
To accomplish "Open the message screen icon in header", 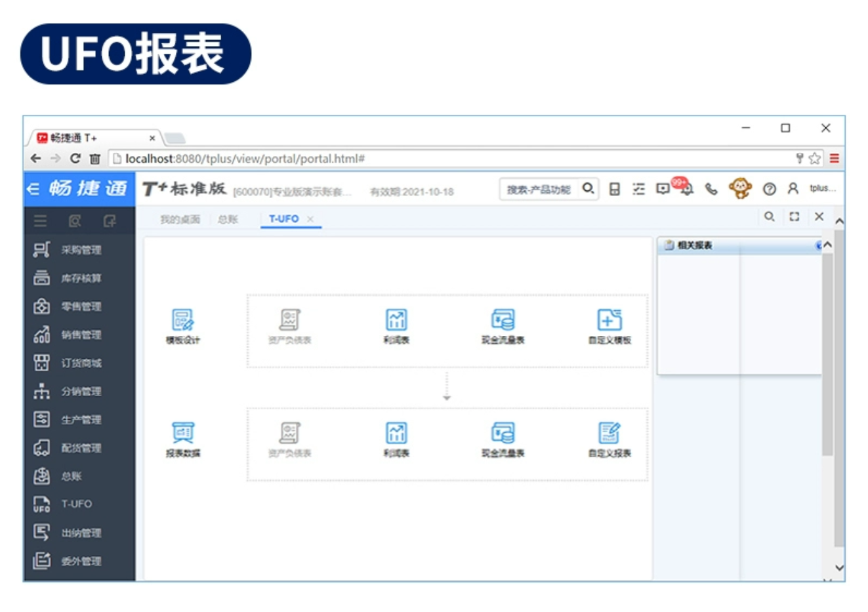I will (x=663, y=189).
